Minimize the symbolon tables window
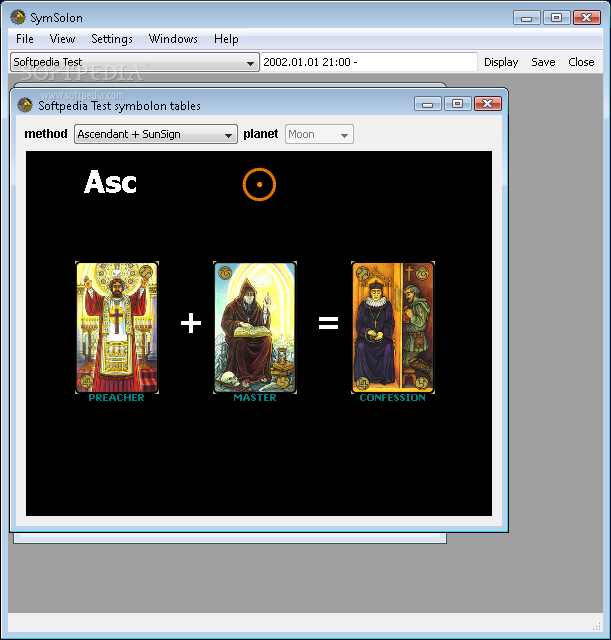611x640 pixels. point(427,104)
